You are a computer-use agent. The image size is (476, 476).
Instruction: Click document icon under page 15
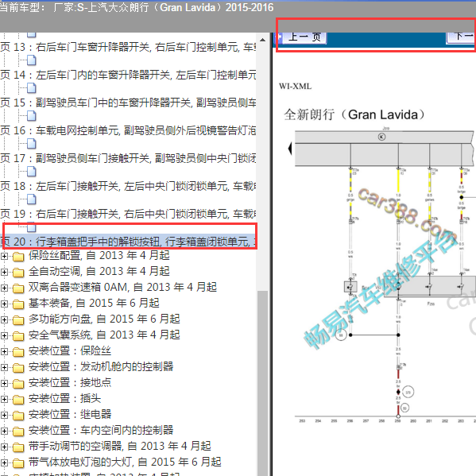[31, 116]
